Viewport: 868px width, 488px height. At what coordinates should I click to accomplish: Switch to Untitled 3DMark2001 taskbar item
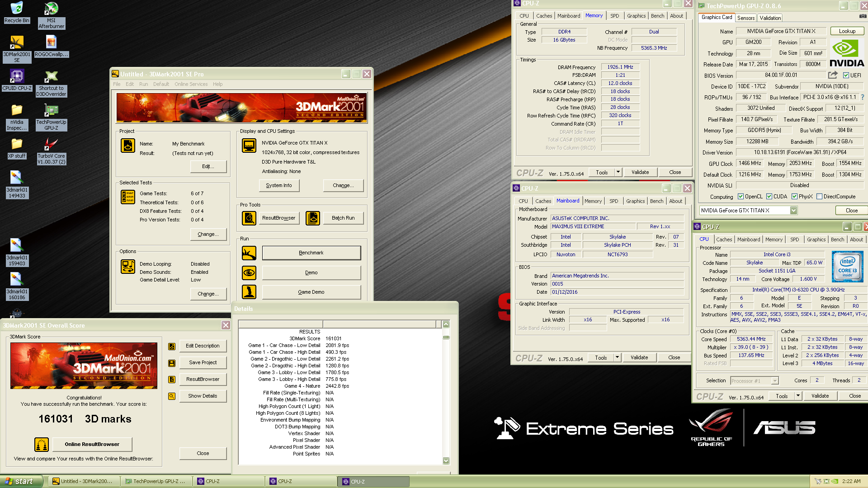pyautogui.click(x=84, y=481)
